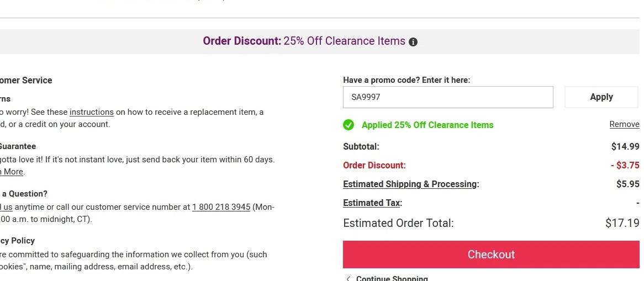The width and height of the screenshot is (644, 281).
Task: Click the Order Discount banner text
Action: (304, 41)
